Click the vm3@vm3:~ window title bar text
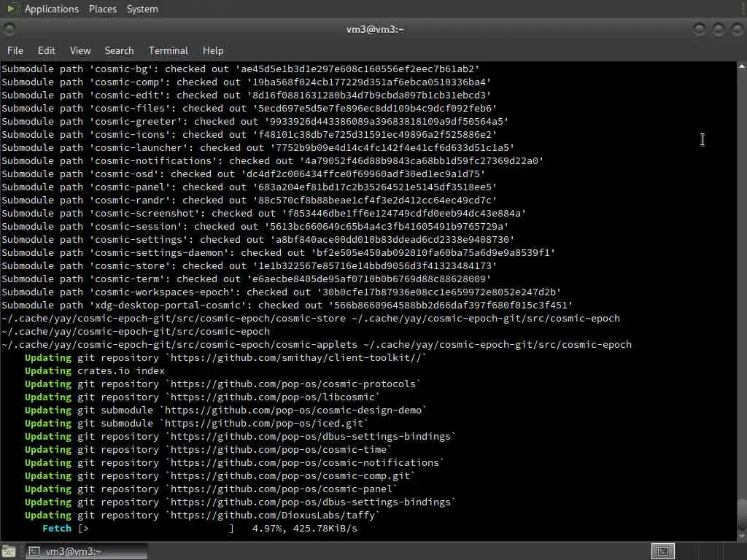This screenshot has width=747, height=560. coord(375,29)
